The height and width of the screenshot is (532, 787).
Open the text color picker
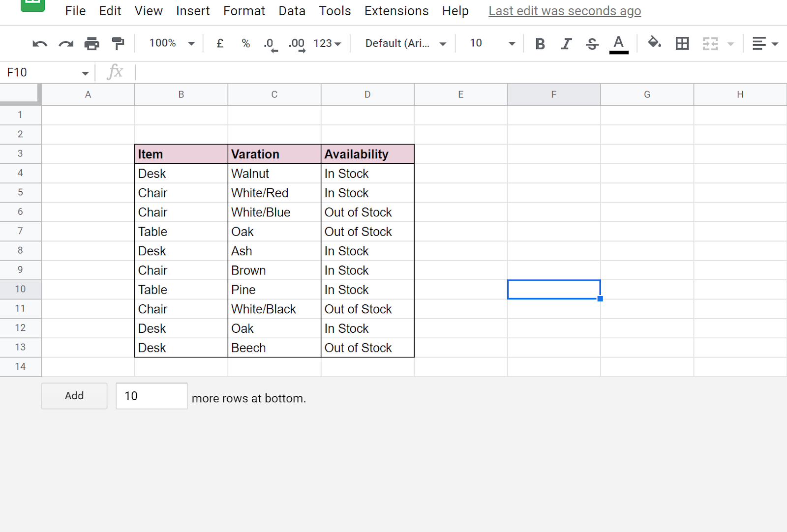tap(618, 43)
